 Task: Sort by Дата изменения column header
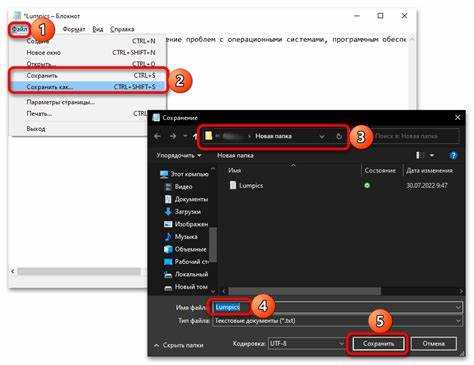coord(429,170)
